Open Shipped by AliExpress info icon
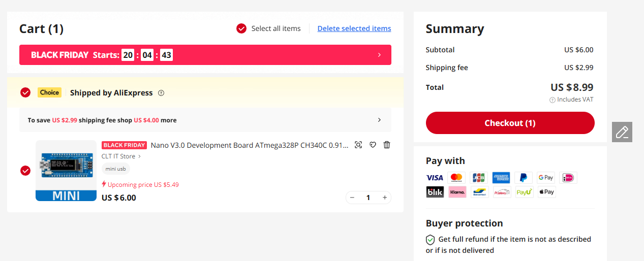The width and height of the screenshot is (644, 261). [161, 93]
